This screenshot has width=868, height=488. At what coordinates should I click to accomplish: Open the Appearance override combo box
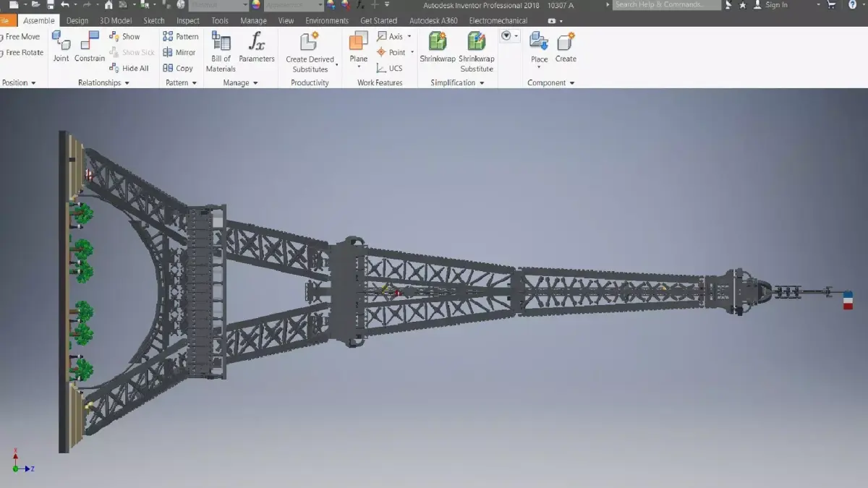[293, 5]
